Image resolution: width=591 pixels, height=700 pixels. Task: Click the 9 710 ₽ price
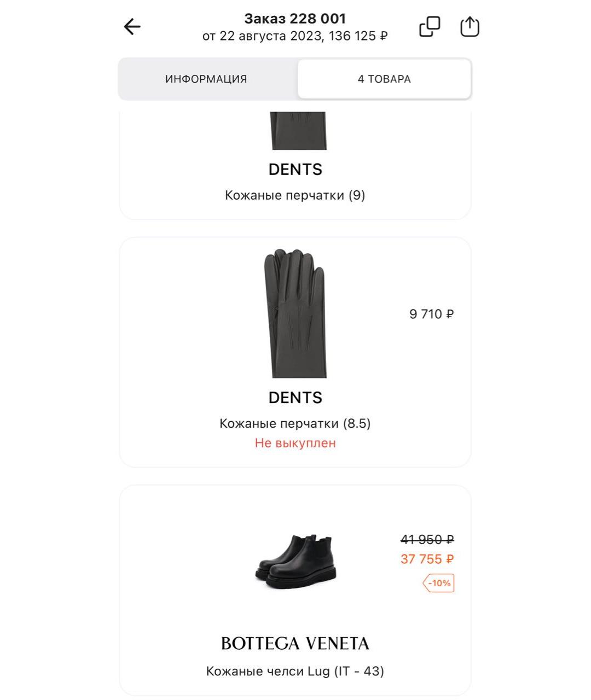click(x=431, y=314)
